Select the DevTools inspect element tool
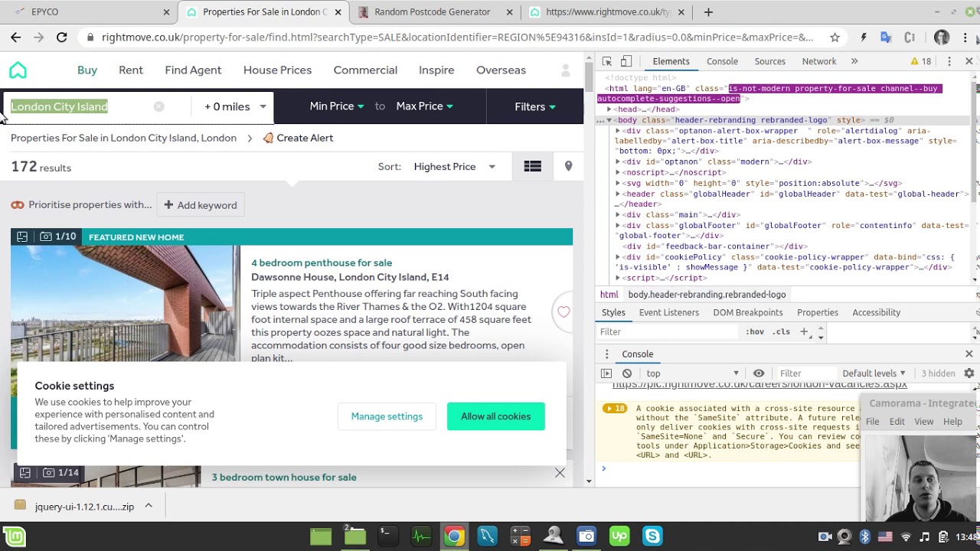 click(x=607, y=61)
